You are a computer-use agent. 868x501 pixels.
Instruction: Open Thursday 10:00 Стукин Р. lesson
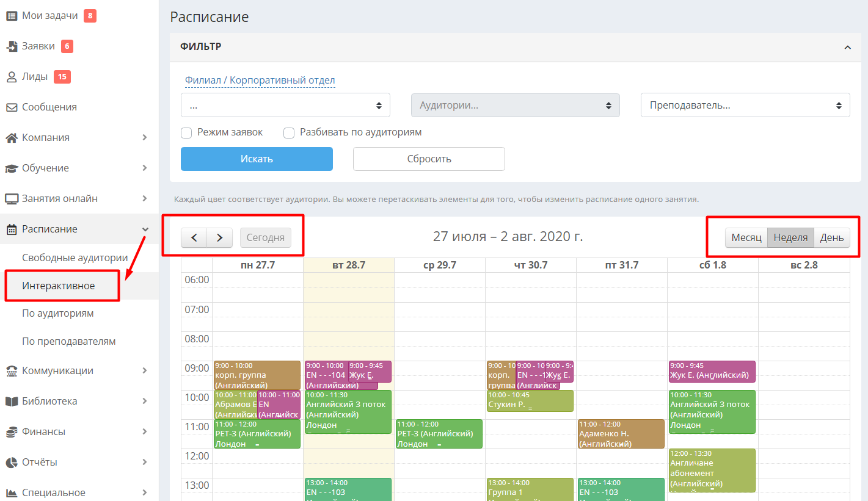pyautogui.click(x=530, y=401)
